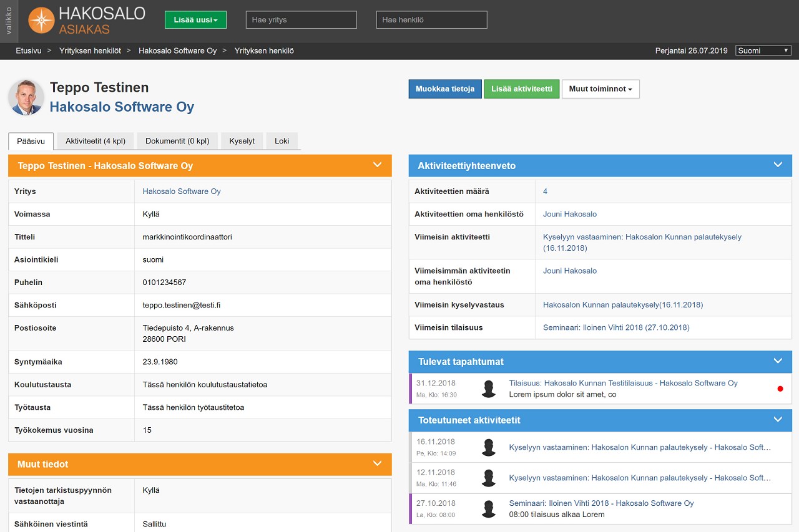Click email teppo.testinen@testi.fi

(x=182, y=305)
